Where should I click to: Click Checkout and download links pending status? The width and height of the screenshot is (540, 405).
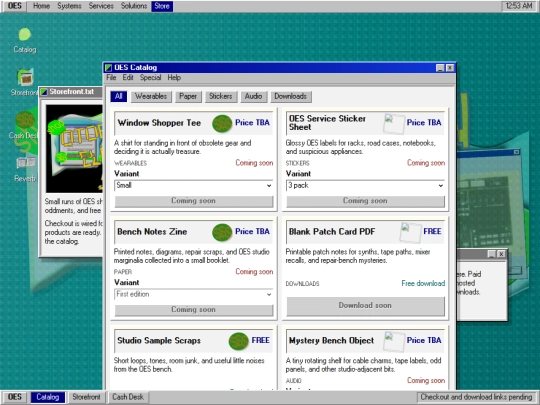(476, 397)
